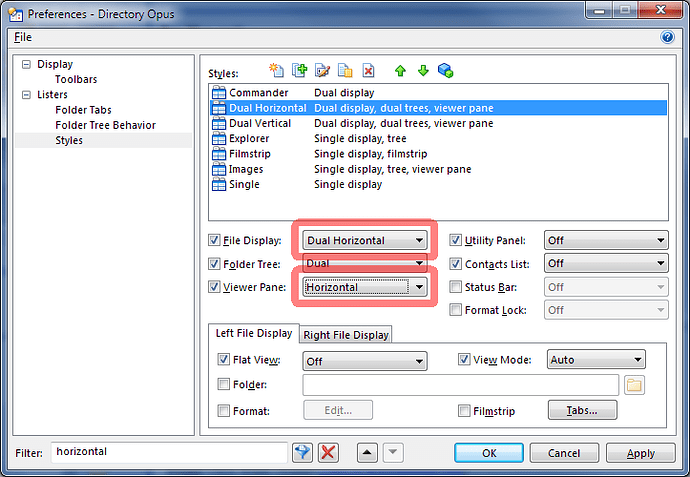This screenshot has width=690, height=477.
Task: Move selected style down with green arrow
Action: coord(422,70)
